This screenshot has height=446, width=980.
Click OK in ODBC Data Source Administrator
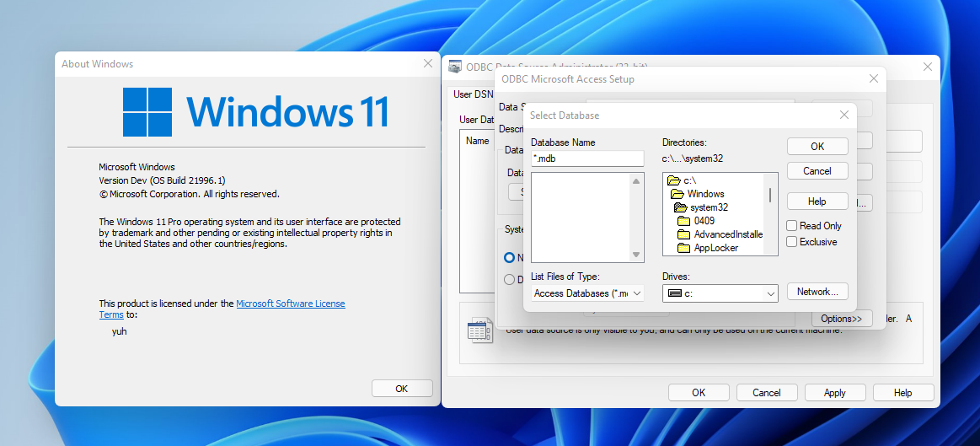(699, 393)
